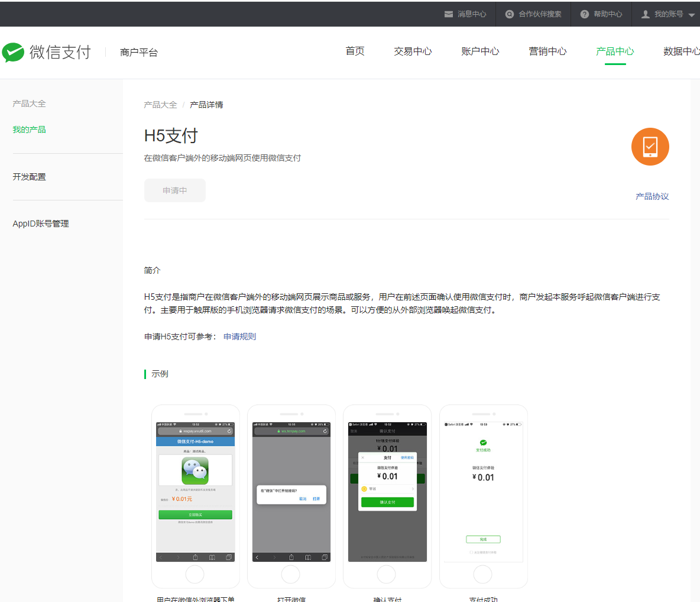Click the envelope icon for 消息中心
The image size is (700, 602).
(449, 14)
